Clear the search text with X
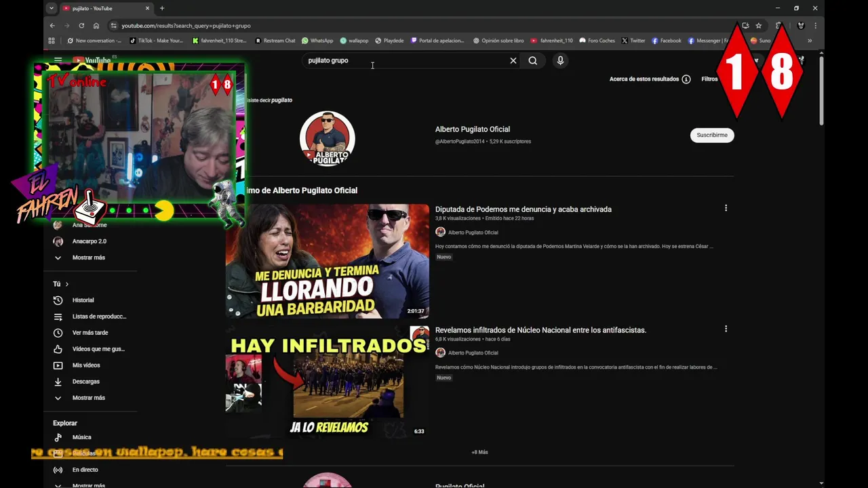The image size is (868, 488). pos(513,60)
